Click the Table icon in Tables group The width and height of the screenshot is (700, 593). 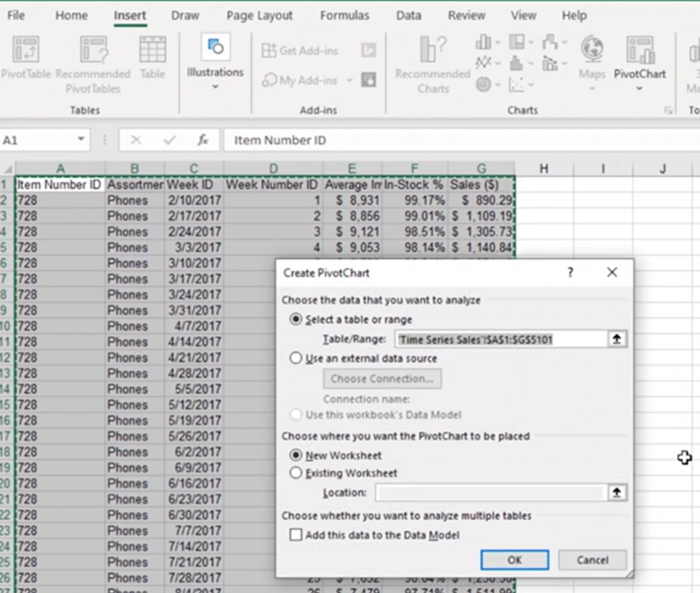click(152, 57)
